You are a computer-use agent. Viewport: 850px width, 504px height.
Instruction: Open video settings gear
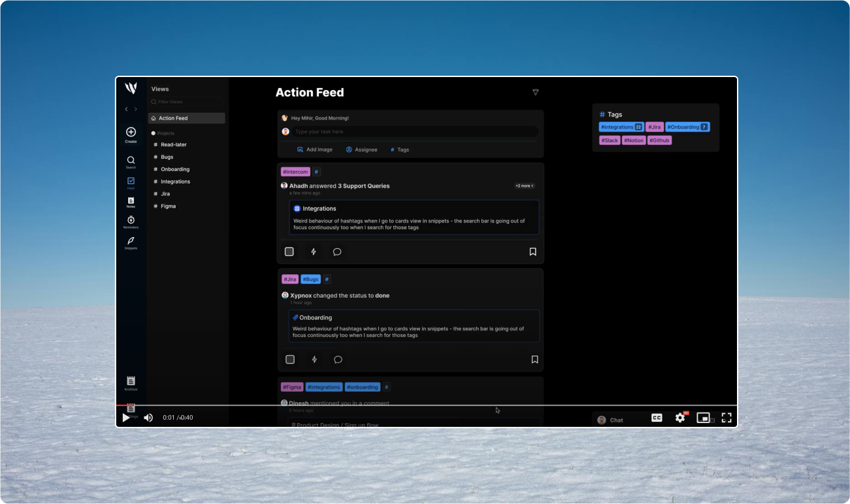[680, 418]
